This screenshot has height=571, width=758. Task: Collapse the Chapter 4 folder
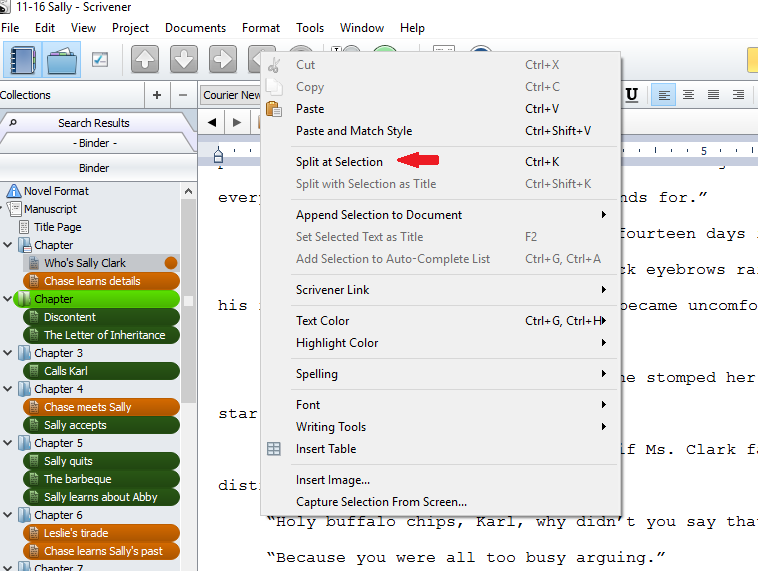(7, 389)
